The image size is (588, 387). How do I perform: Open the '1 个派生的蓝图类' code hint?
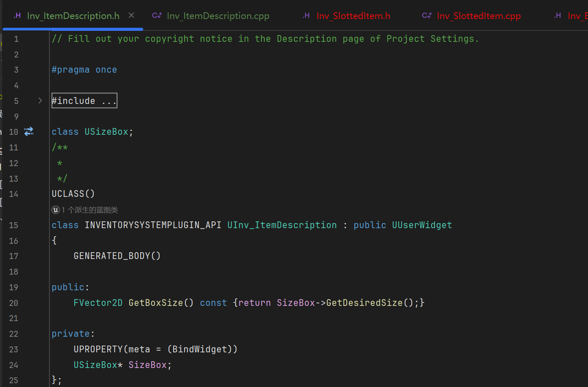click(90, 210)
